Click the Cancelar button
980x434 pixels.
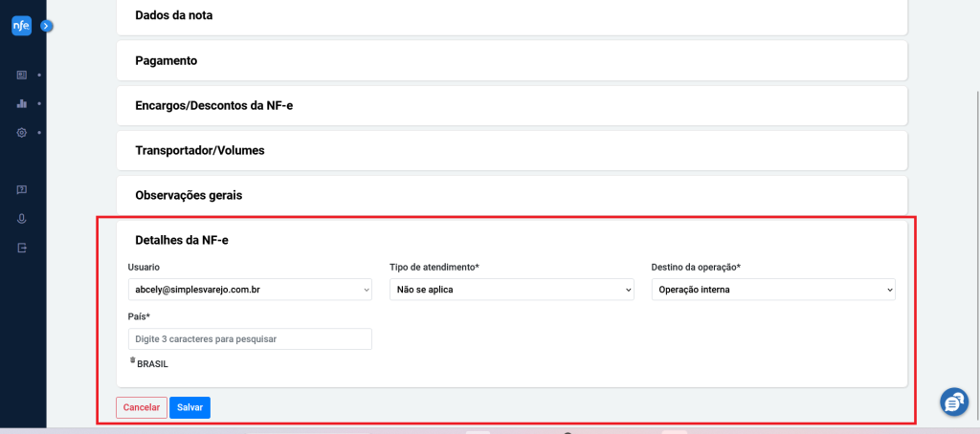tap(142, 407)
